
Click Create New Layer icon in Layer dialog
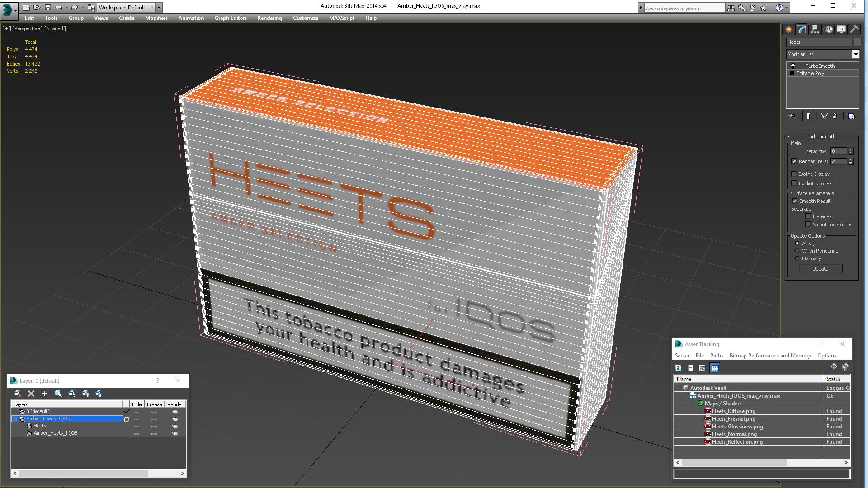pyautogui.click(x=18, y=394)
